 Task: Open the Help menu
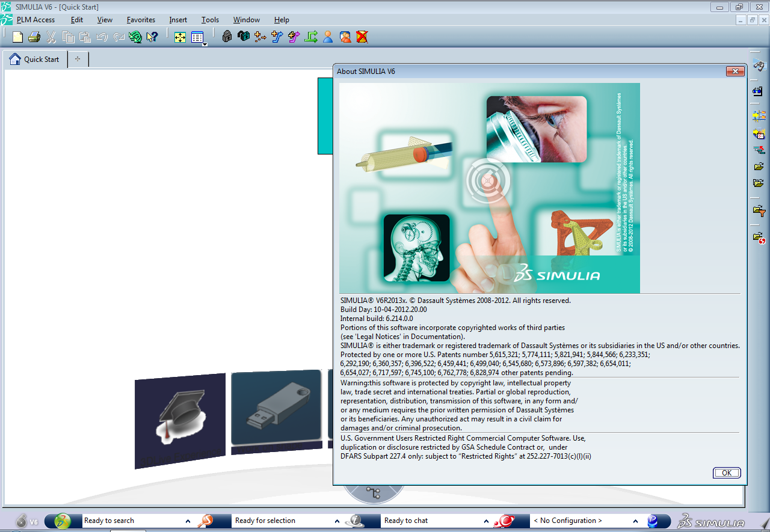tap(282, 20)
